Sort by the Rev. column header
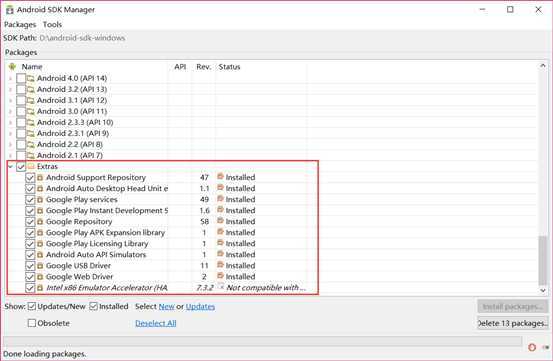553x361 pixels. (x=203, y=67)
